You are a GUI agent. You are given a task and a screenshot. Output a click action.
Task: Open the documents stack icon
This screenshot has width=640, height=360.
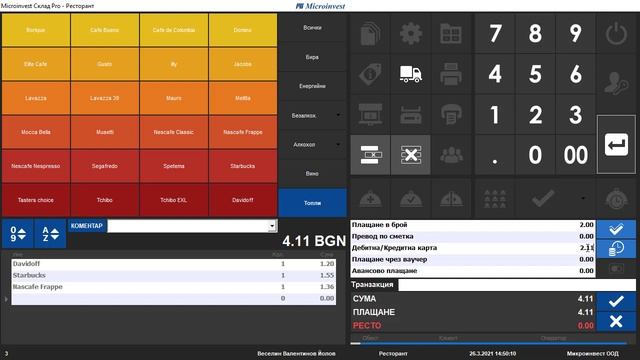click(370, 33)
